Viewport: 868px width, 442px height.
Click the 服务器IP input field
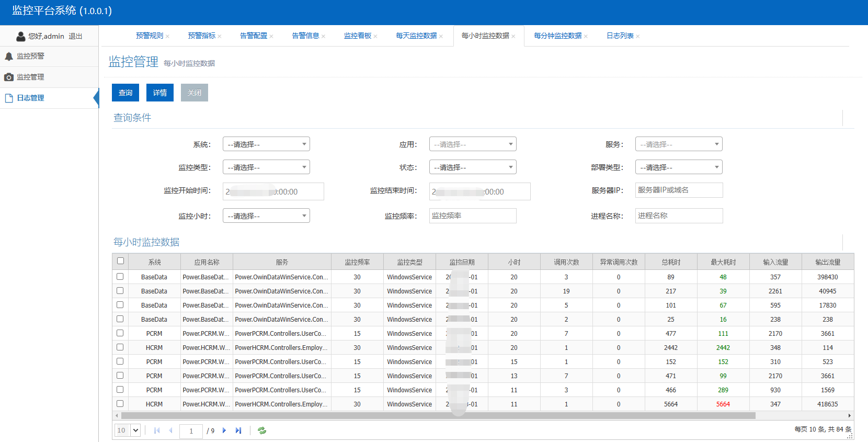(x=679, y=190)
